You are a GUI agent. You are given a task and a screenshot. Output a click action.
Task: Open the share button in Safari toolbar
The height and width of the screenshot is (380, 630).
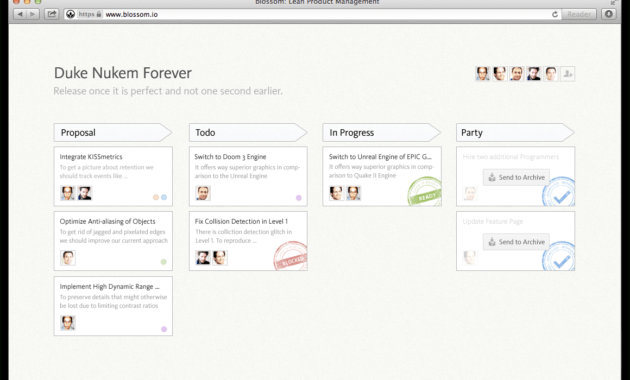(51, 14)
